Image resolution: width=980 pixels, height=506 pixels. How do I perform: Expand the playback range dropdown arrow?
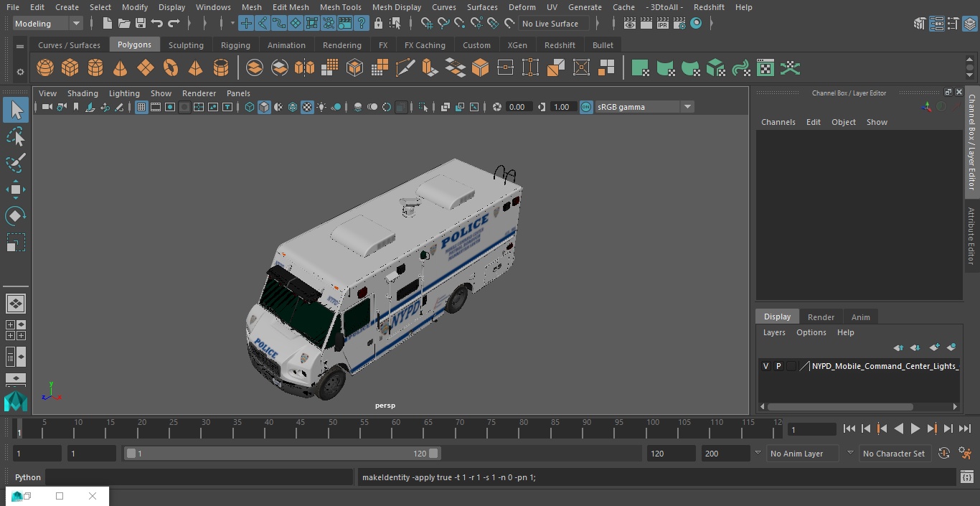coord(758,453)
